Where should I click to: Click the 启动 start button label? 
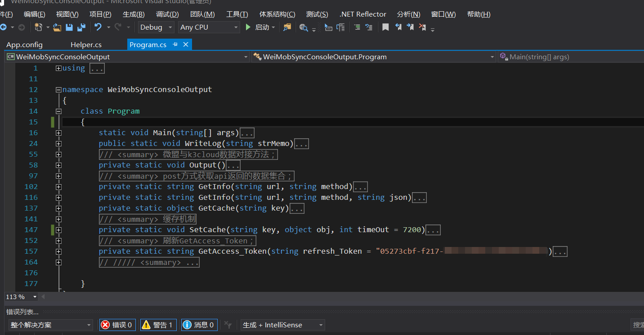click(262, 27)
